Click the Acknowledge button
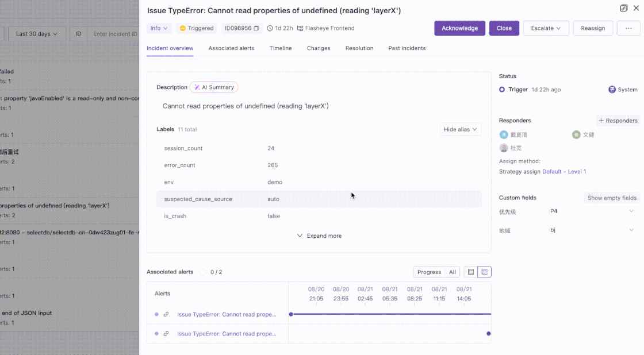 click(459, 28)
